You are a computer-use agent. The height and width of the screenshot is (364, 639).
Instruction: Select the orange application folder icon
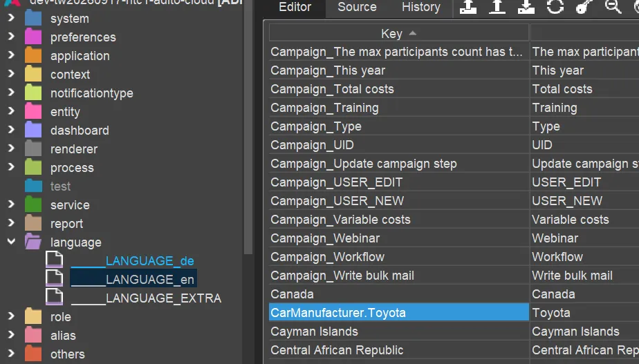(x=33, y=56)
